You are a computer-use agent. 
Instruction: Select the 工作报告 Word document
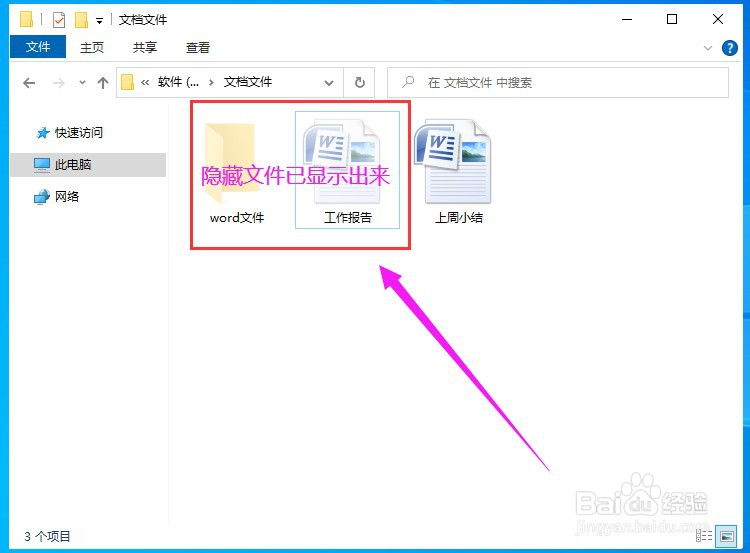coord(348,170)
